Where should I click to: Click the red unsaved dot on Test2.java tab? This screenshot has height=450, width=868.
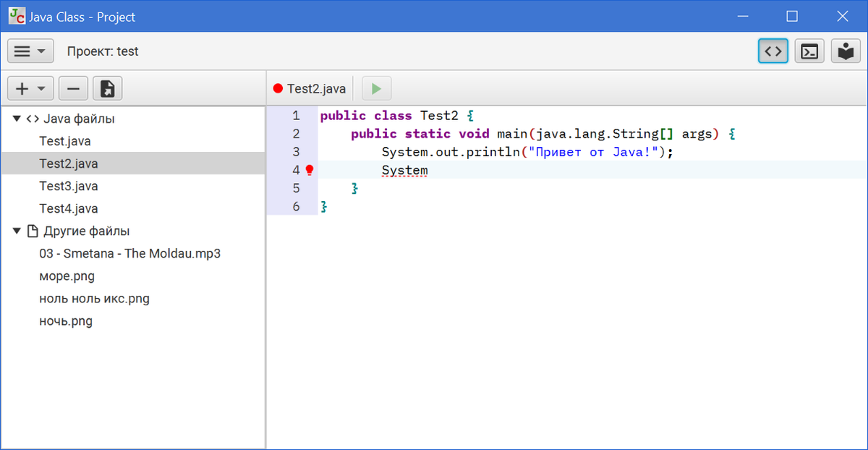tap(278, 89)
